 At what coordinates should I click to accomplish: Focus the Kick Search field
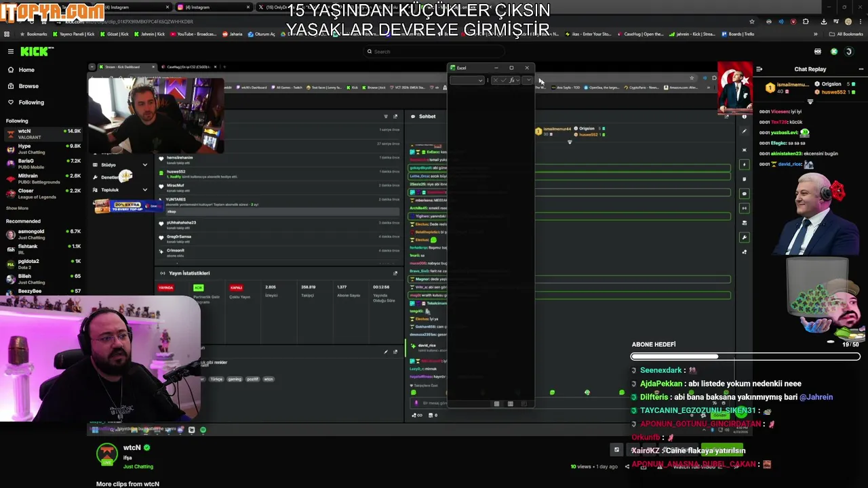[434, 52]
